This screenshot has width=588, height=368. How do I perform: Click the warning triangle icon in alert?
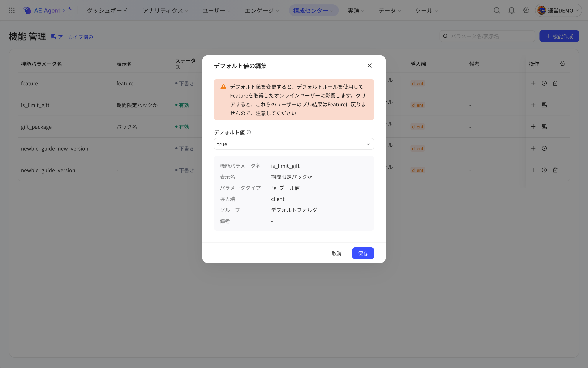click(x=223, y=86)
